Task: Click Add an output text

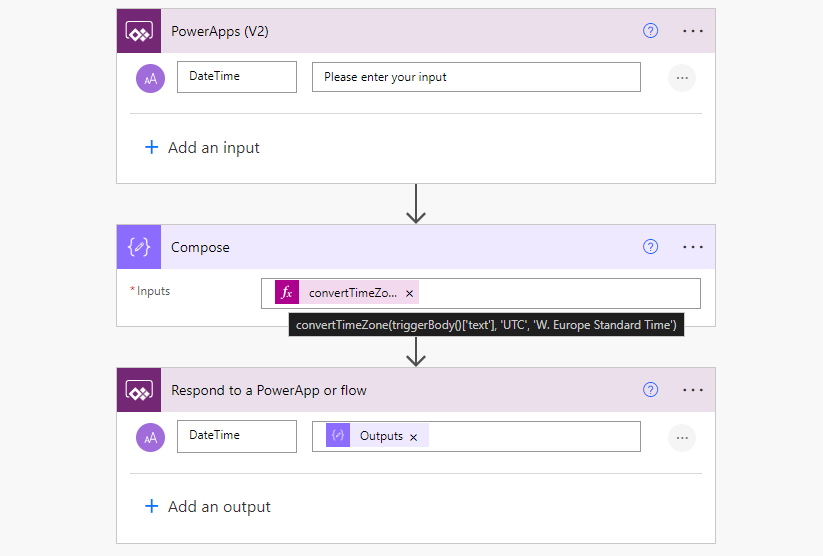Action: click(219, 507)
